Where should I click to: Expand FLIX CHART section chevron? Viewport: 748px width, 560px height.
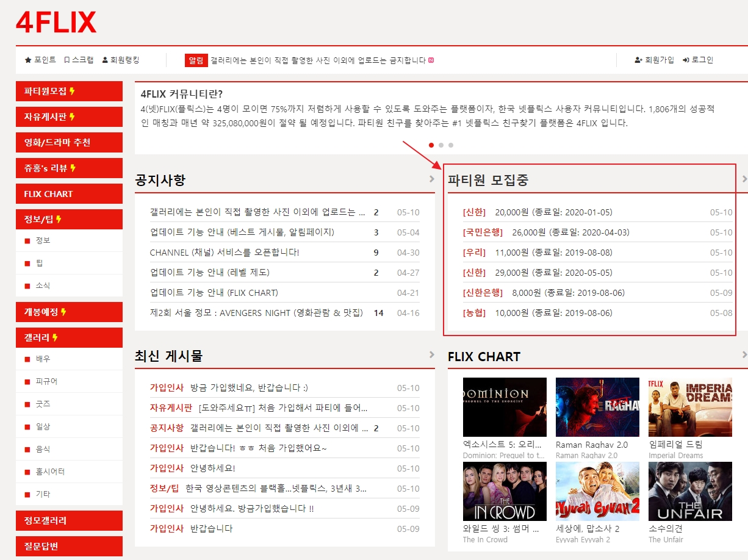pos(744,355)
